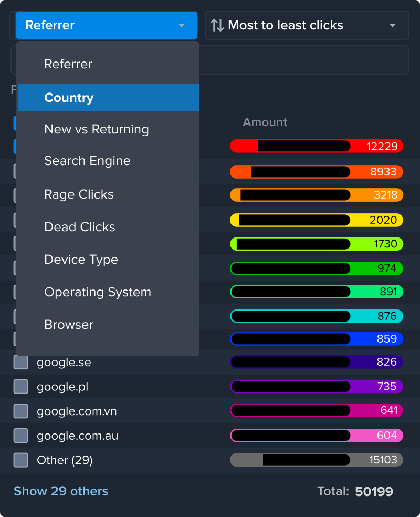Expand the Most to least clicks dropdown
Viewport: 420px width, 517px height.
[x=392, y=25]
